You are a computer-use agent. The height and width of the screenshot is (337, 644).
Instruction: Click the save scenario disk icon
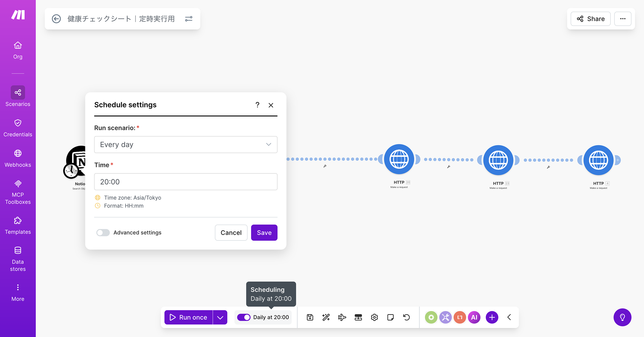pos(310,317)
